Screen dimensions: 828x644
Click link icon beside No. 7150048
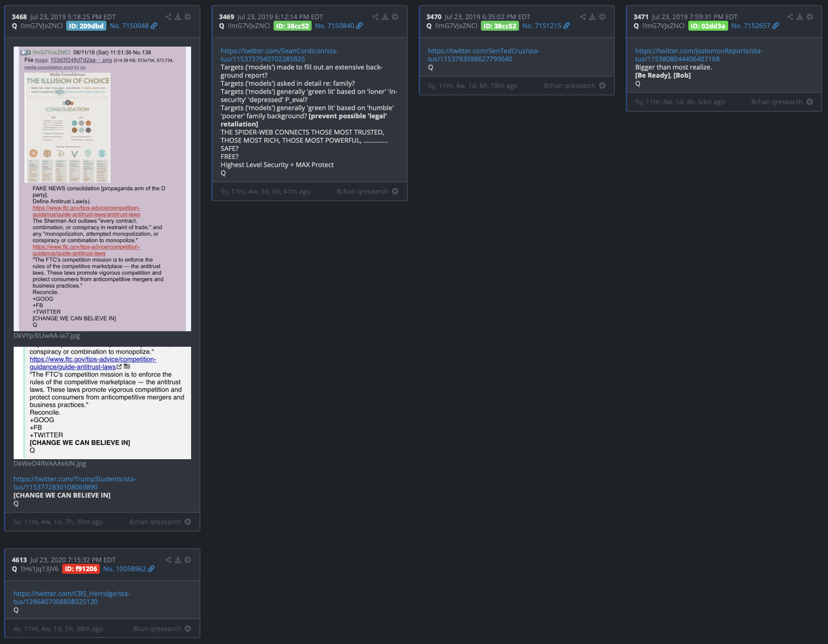coord(154,26)
